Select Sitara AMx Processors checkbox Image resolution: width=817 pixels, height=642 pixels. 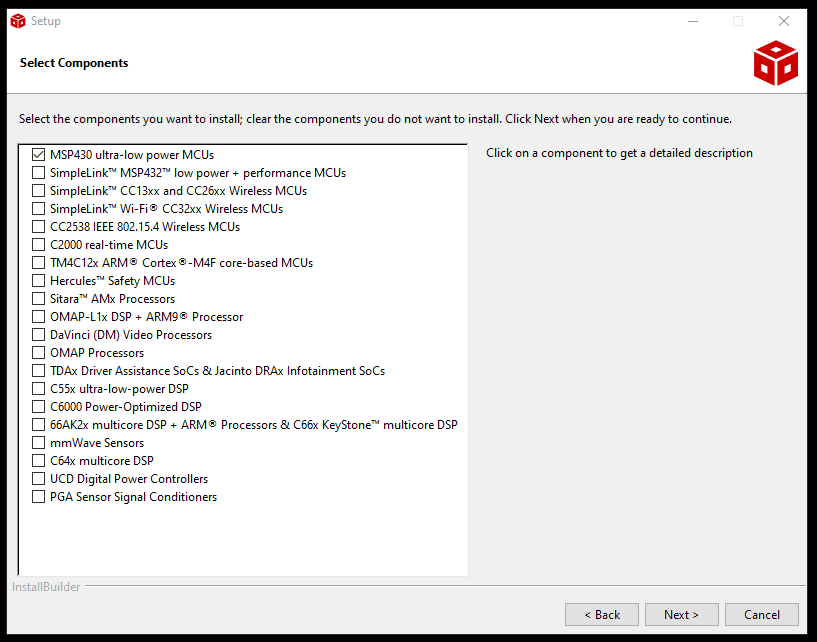(39, 299)
